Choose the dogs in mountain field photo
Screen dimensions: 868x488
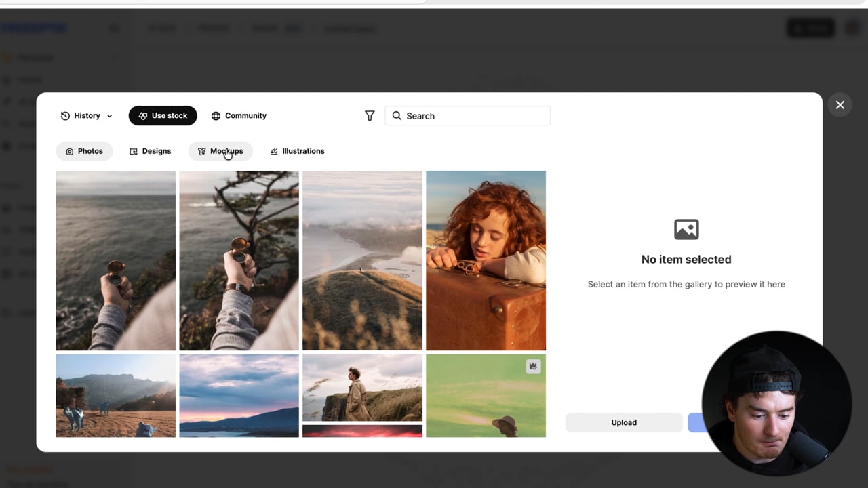point(116,396)
